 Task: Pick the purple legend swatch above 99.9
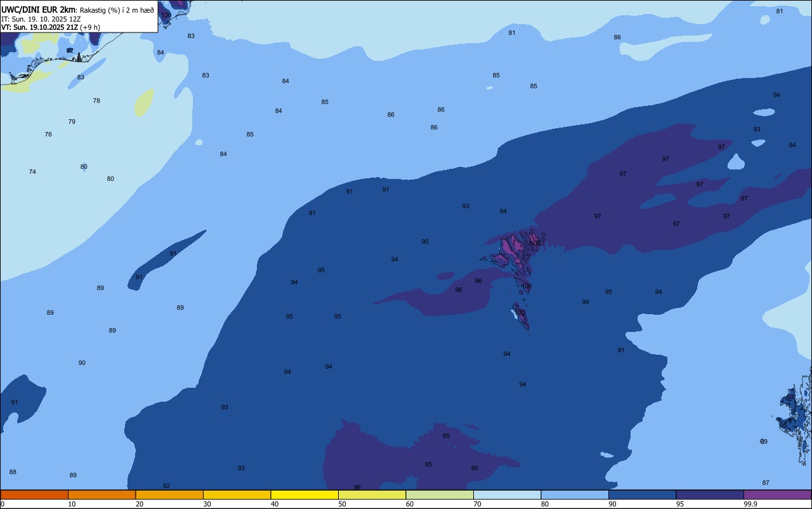click(x=777, y=494)
